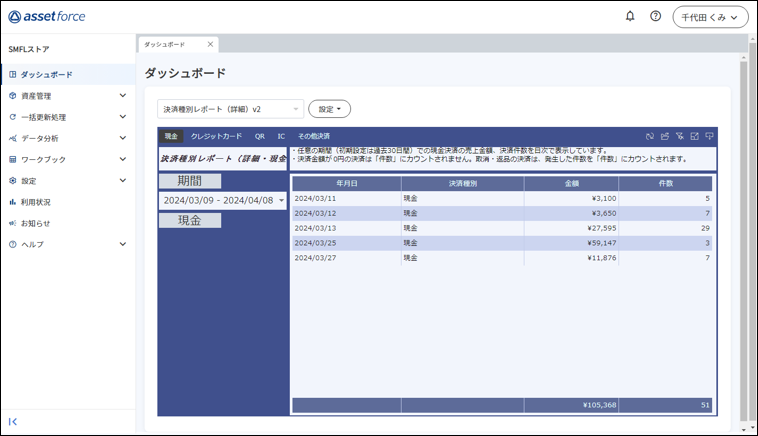Select the 2024/03/25 date cell
Viewport: 758px width, 436px height.
pos(347,243)
